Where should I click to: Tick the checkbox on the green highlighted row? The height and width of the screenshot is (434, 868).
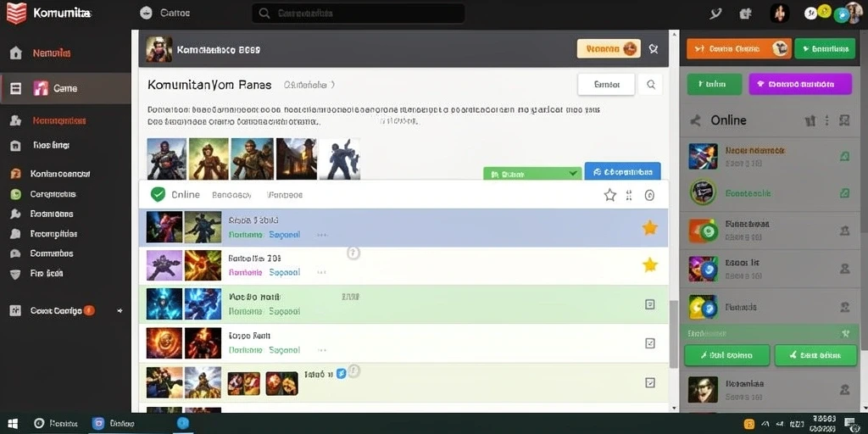tap(650, 304)
